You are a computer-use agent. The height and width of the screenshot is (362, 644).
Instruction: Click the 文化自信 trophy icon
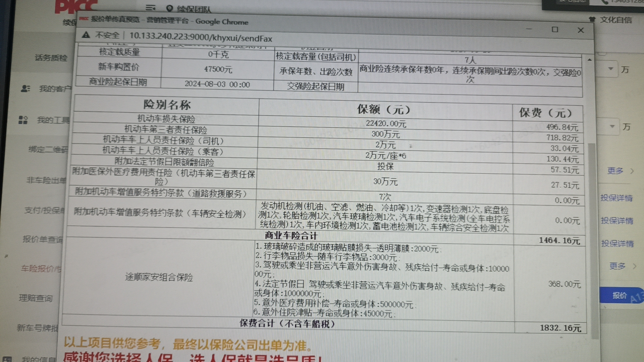[x=592, y=19]
